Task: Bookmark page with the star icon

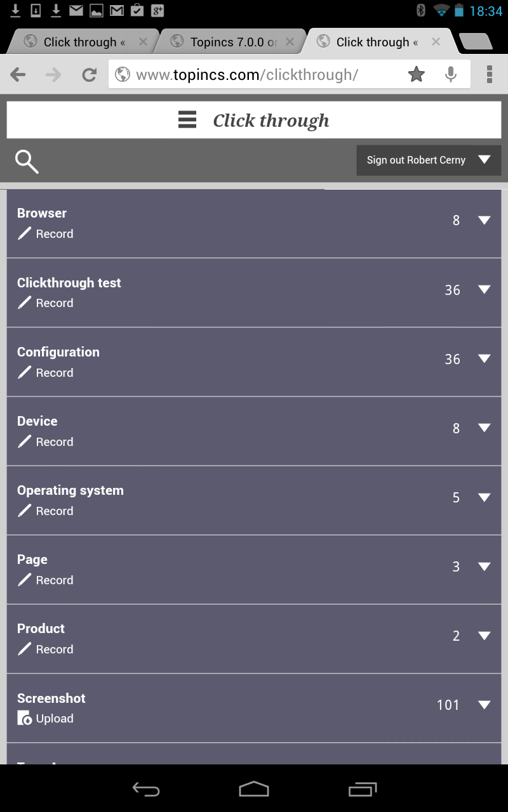Action: point(416,75)
